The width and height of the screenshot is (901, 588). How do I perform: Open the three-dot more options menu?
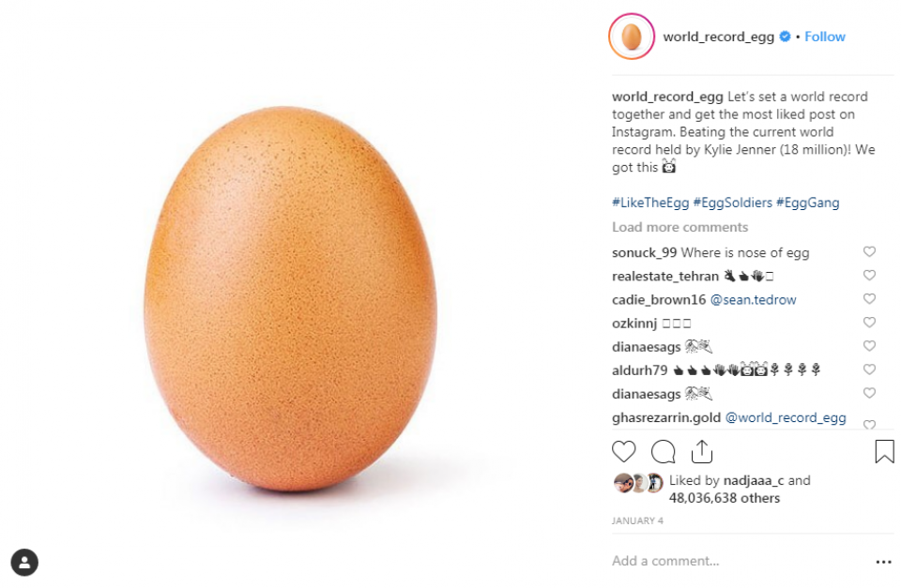click(883, 562)
